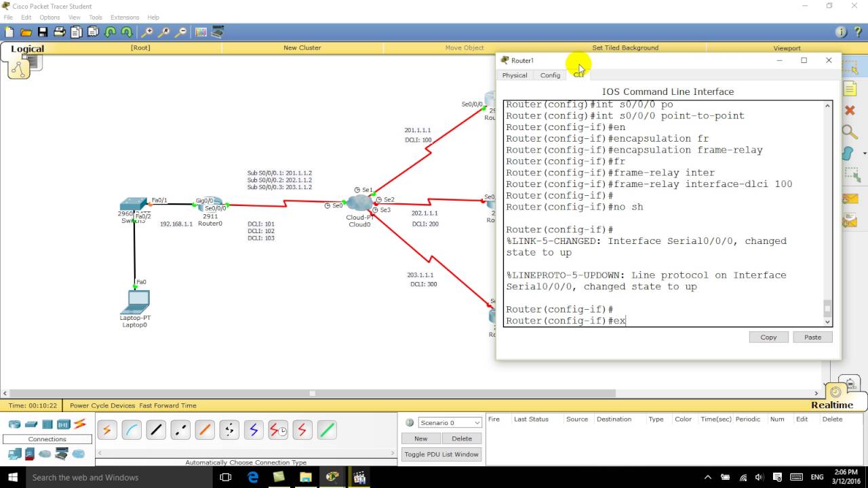The width and height of the screenshot is (868, 488).
Task: Select the red Delete tool
Action: 850,110
